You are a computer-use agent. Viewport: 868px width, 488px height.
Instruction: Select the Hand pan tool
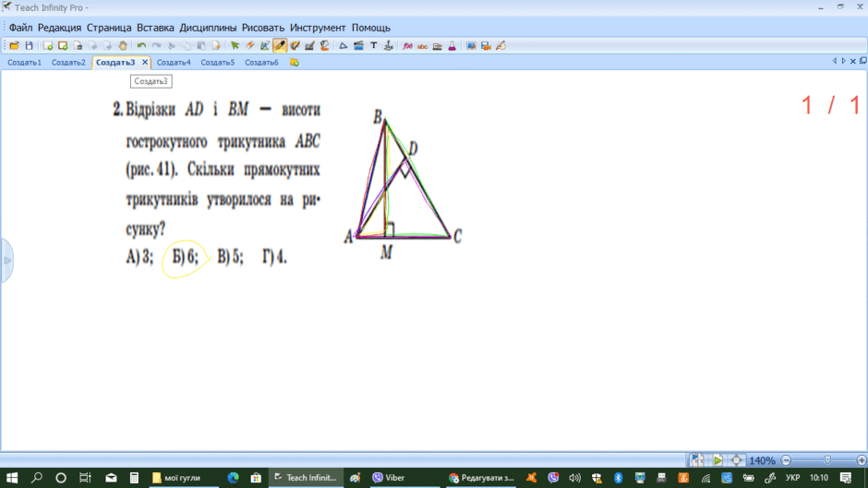[122, 46]
